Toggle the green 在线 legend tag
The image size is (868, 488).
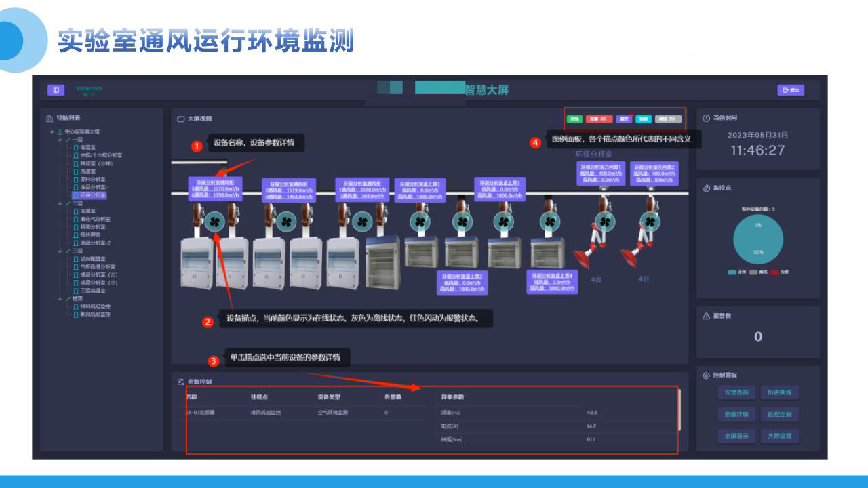pos(574,119)
